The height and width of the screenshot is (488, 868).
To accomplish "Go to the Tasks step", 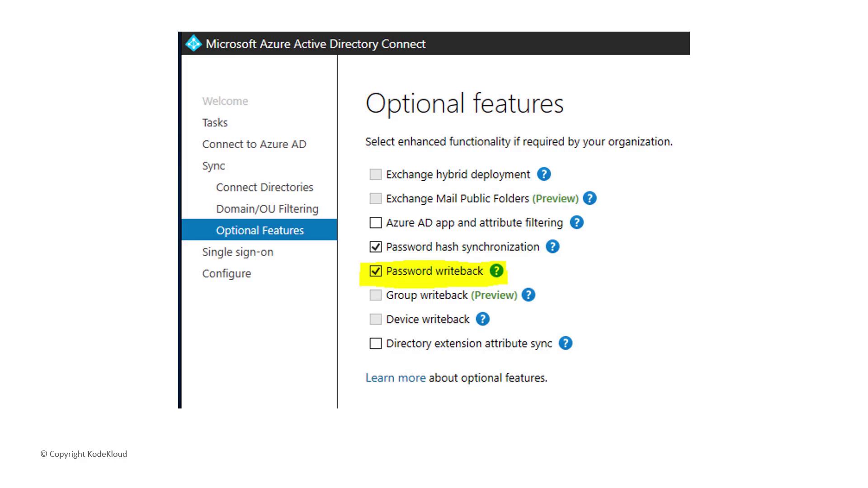I will point(215,122).
